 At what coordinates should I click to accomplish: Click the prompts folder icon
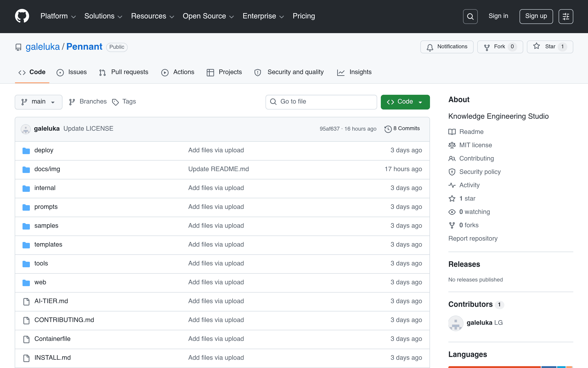(x=26, y=207)
